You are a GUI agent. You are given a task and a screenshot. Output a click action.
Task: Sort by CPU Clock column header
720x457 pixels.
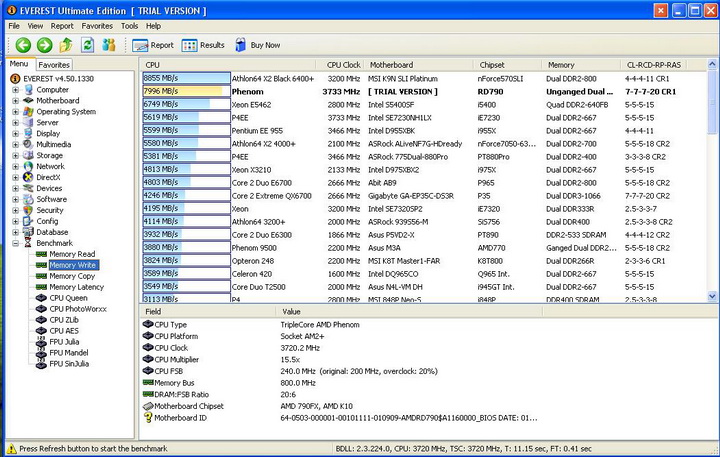coord(341,65)
